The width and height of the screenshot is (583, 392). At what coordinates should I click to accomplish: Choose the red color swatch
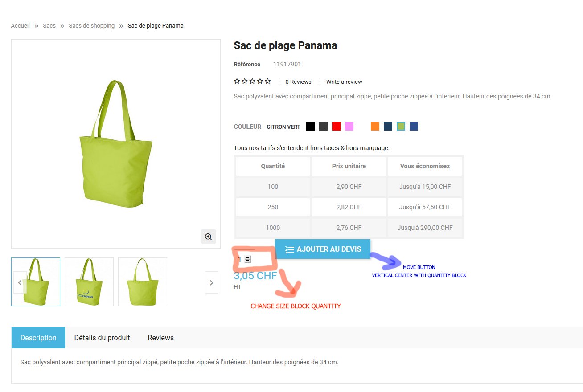337,127
